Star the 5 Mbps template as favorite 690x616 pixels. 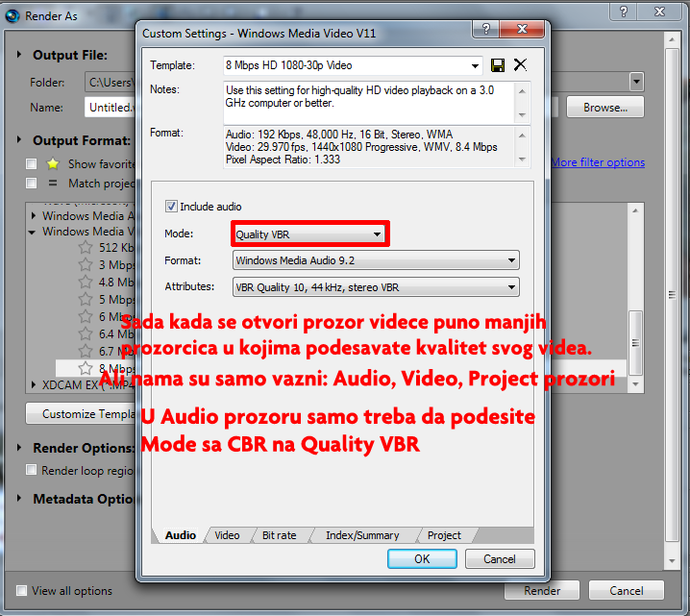click(86, 299)
